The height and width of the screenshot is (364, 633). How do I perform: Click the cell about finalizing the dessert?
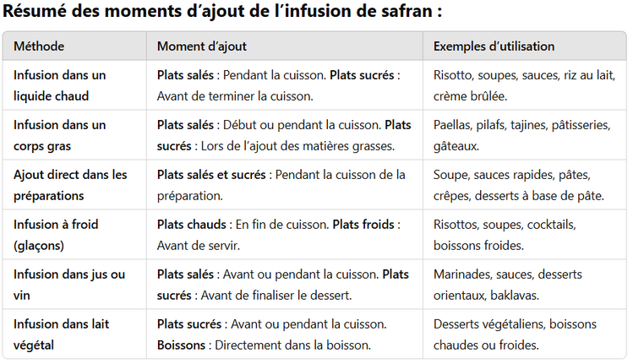[282, 285]
